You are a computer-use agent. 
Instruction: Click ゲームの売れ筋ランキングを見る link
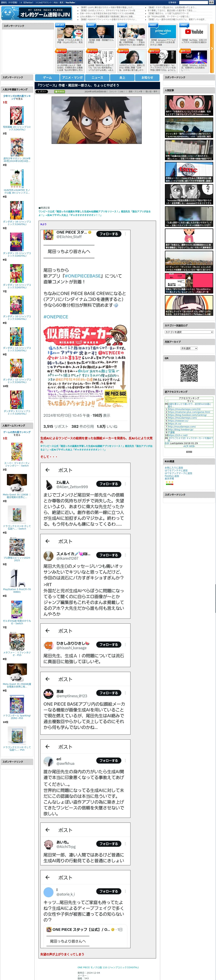pyautogui.click(x=17, y=433)
